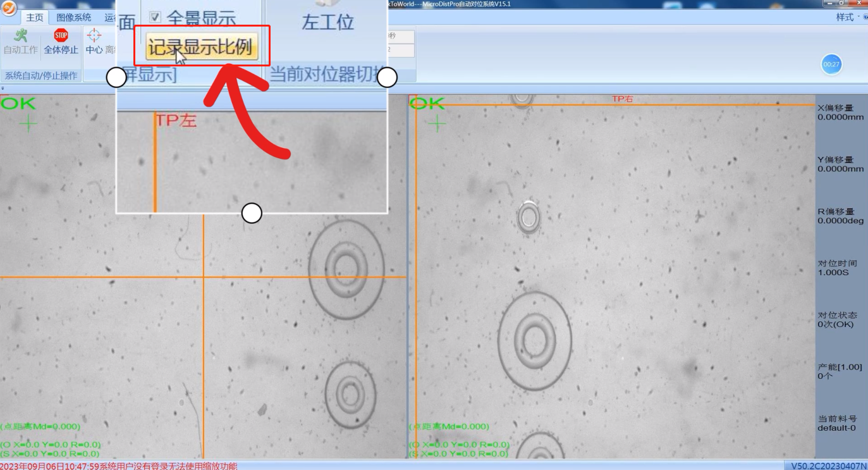The image size is (868, 470).
Task: Click the 自动工作 running man icon
Action: click(21, 35)
